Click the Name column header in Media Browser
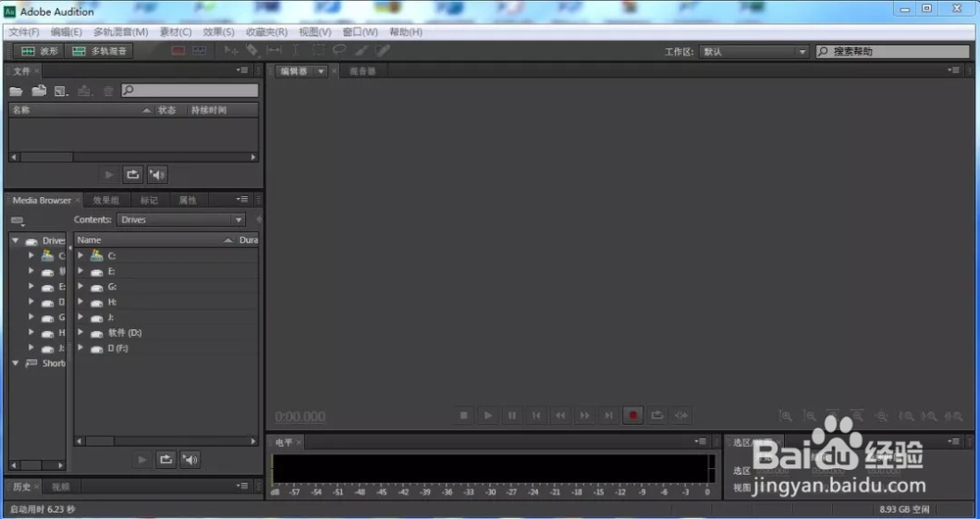 coord(155,240)
